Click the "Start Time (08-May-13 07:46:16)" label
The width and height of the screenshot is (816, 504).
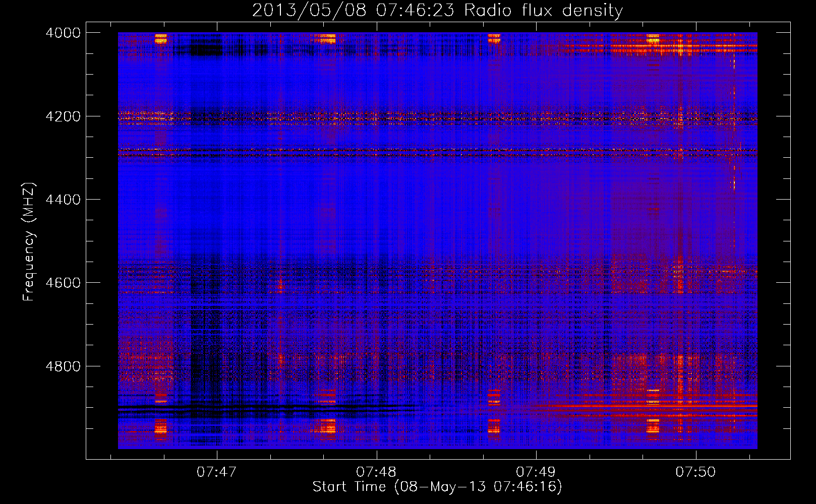437,487
